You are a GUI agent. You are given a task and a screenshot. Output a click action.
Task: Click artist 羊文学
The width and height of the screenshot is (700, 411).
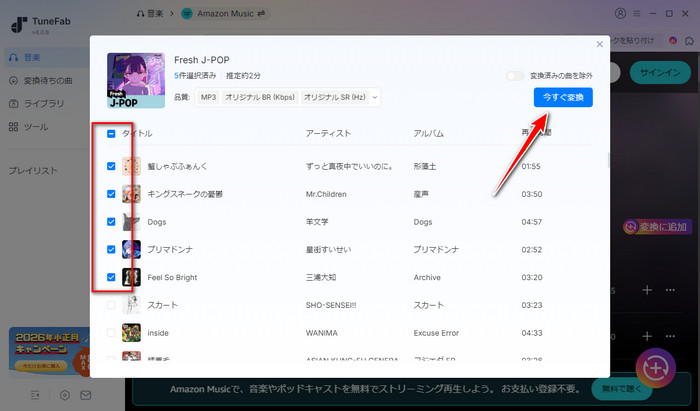(x=317, y=222)
